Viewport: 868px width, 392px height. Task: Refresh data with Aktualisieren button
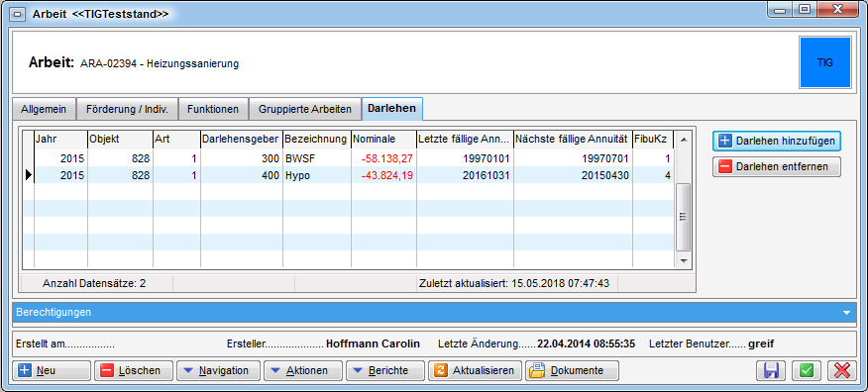[476, 370]
